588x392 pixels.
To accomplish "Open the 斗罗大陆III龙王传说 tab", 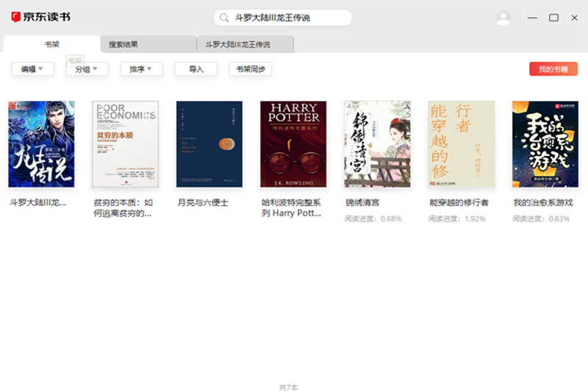I will point(245,44).
